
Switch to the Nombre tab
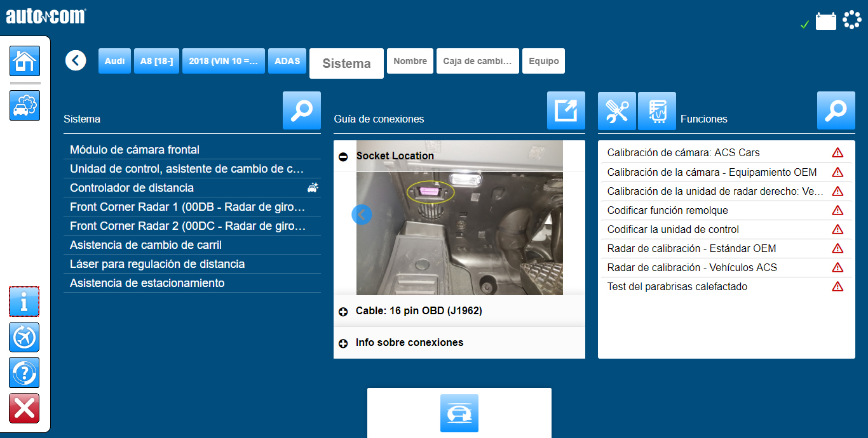[x=410, y=61]
